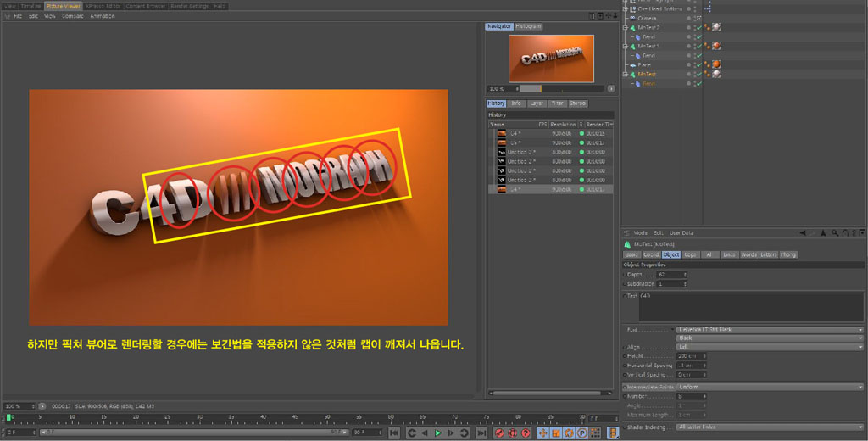This screenshot has width=868, height=441.
Task: Click the Attribute Manager search magnifier icon
Action: (834, 233)
